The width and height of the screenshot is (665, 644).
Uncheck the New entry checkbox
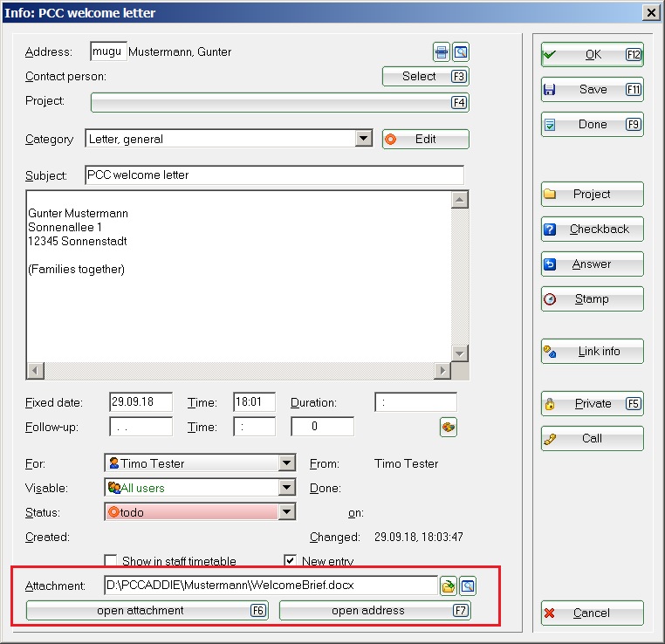coord(291,561)
